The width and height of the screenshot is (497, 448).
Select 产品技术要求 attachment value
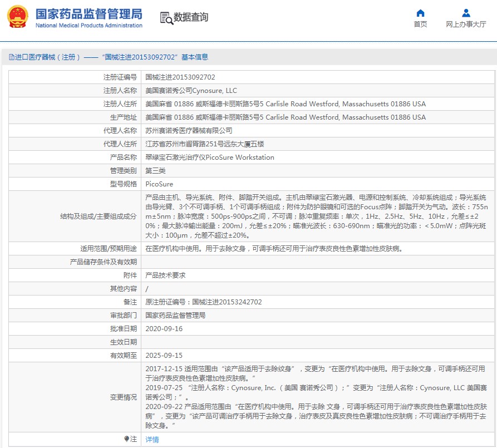click(x=165, y=275)
